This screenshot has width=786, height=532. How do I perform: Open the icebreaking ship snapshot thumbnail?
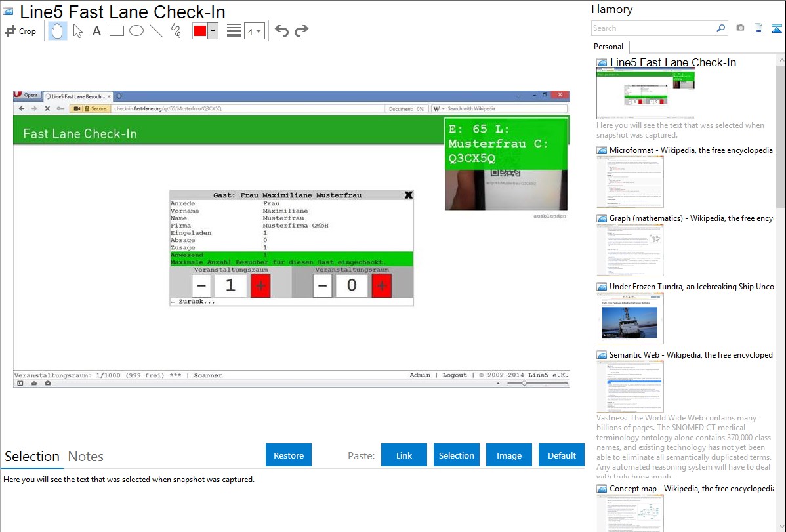(630, 318)
